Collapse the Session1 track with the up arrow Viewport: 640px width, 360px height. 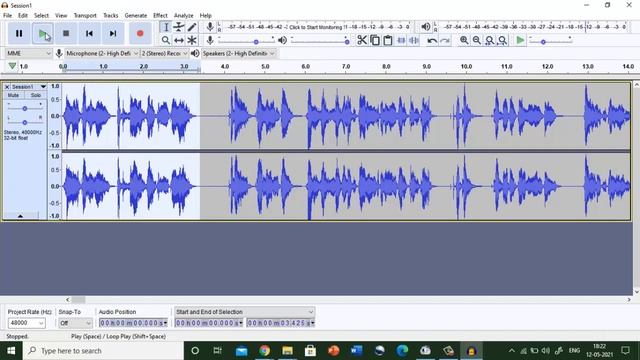click(20, 216)
